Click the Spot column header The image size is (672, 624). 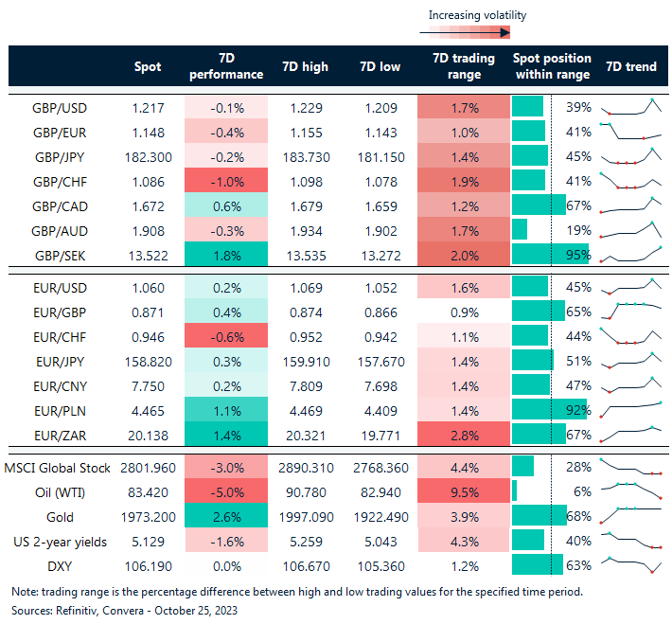click(148, 67)
